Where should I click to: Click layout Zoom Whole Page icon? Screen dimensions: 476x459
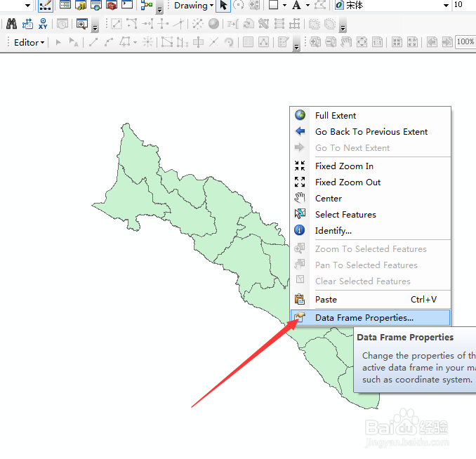tap(362, 41)
